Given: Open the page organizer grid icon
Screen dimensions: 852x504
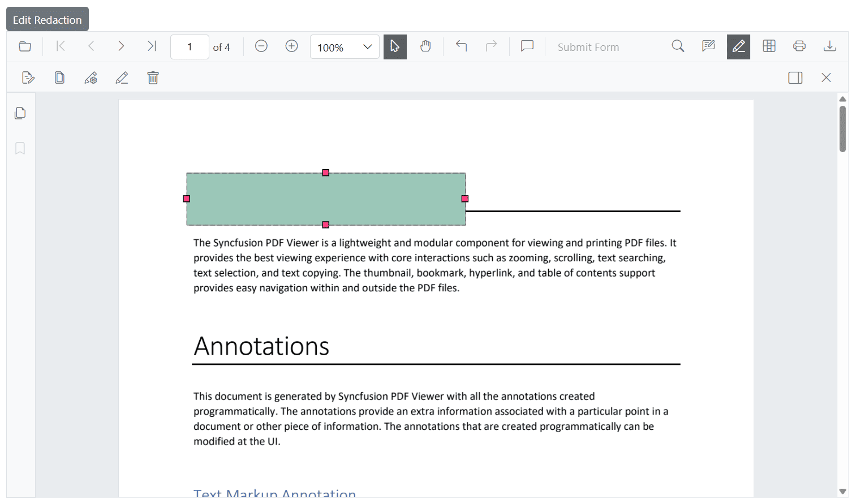Looking at the screenshot, I should point(769,46).
